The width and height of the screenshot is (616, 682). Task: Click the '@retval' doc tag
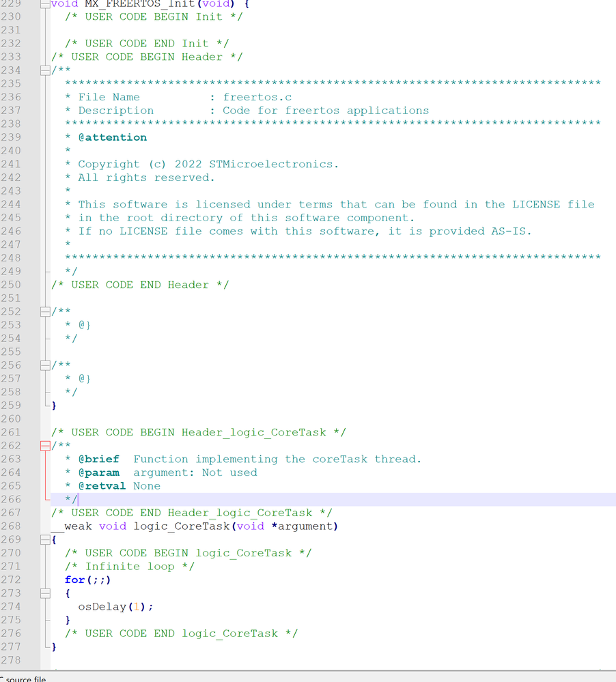(x=102, y=486)
